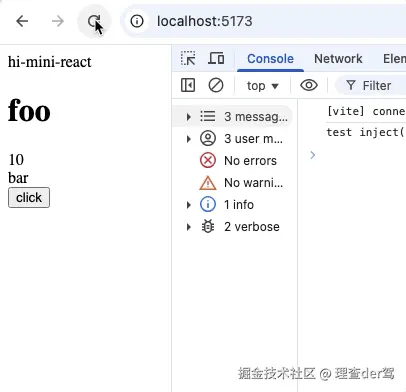Image resolution: width=406 pixels, height=392 pixels.
Task: Click the localhost:5173 address bar
Action: 263,21
